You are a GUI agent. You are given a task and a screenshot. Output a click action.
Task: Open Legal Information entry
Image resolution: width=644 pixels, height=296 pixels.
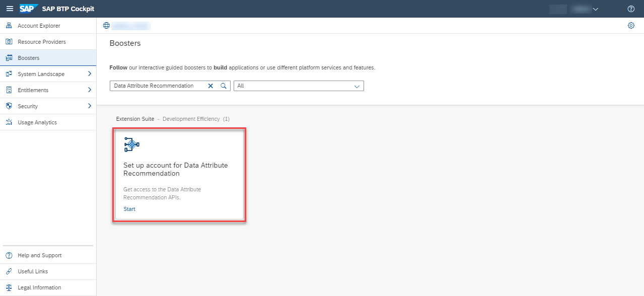[x=48, y=287]
